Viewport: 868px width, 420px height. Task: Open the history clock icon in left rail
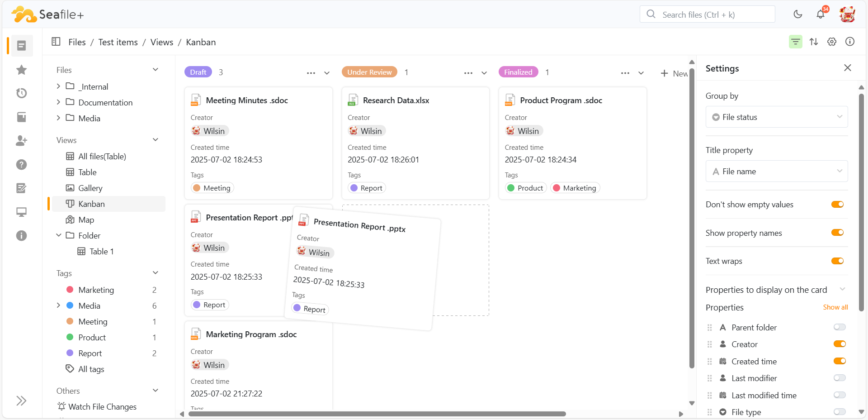21,93
